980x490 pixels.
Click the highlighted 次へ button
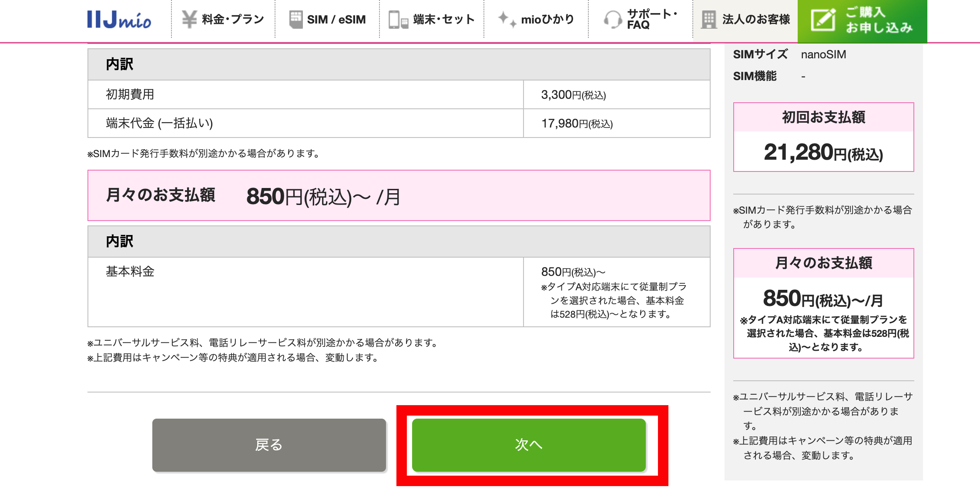[528, 445]
